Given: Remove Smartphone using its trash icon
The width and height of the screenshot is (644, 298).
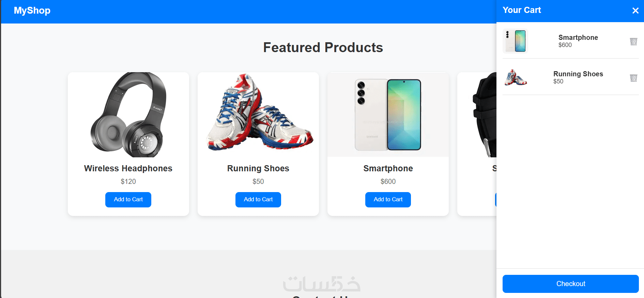Looking at the screenshot, I should coord(633,42).
